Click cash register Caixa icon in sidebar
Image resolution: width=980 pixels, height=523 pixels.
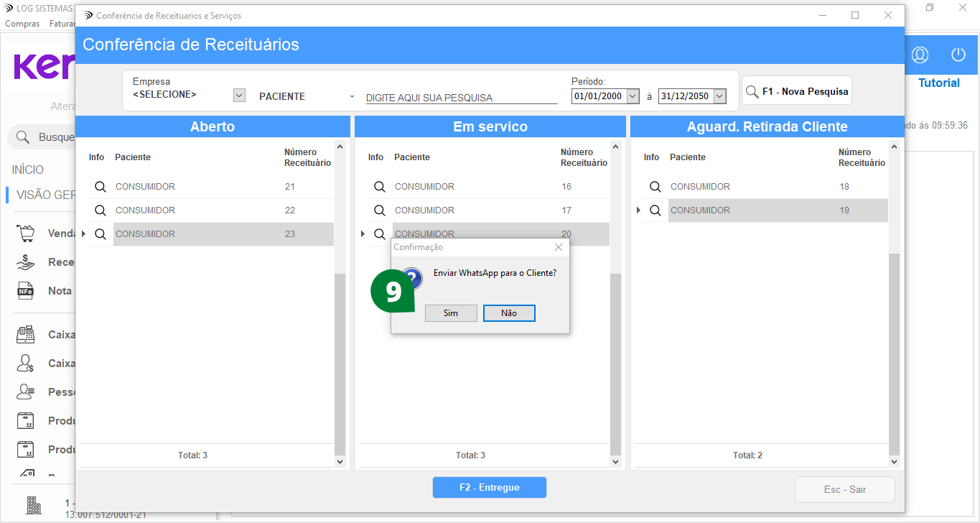[26, 334]
